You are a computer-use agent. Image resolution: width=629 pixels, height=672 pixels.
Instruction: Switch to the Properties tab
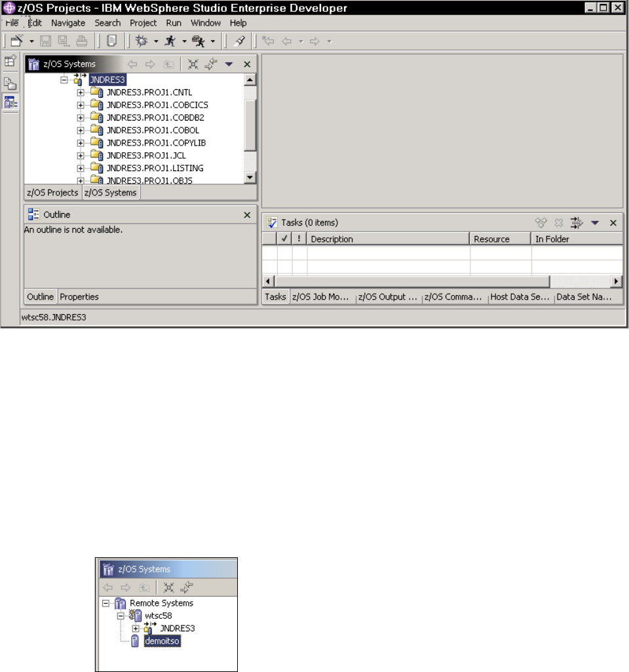(x=79, y=296)
